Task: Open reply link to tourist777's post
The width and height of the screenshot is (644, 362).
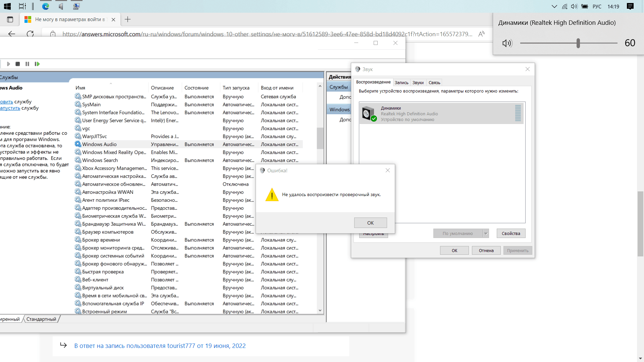Action: [160, 346]
